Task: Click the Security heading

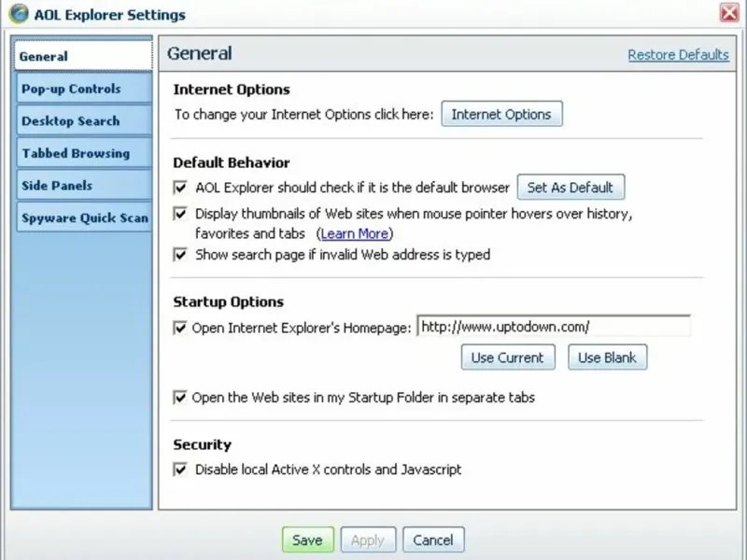Action: (202, 444)
